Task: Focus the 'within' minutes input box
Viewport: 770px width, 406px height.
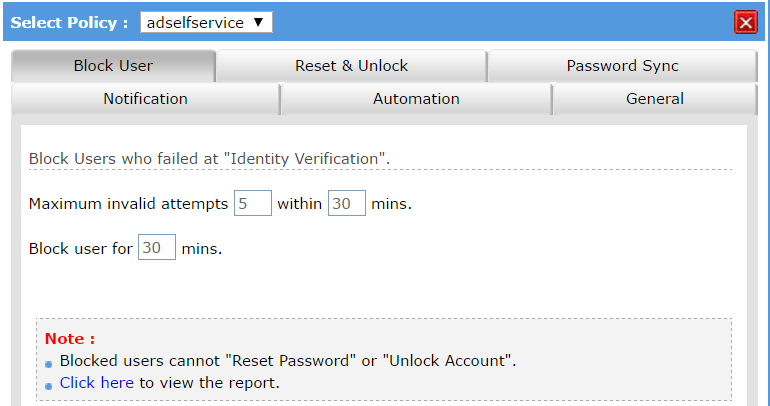Action: pyautogui.click(x=347, y=204)
